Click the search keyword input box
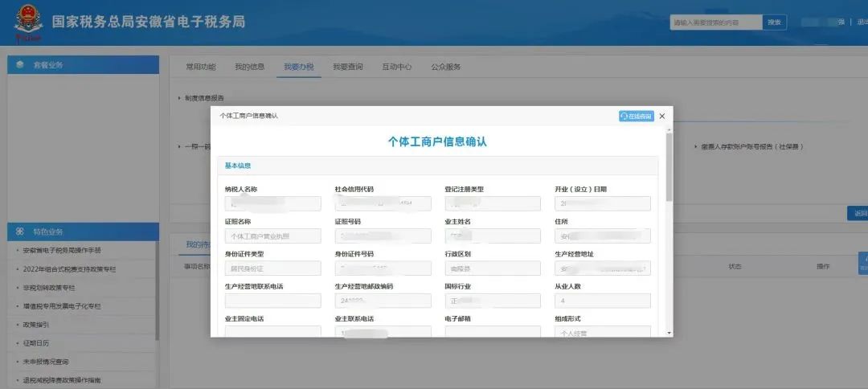Image resolution: width=868 pixels, height=389 pixels. pos(715,23)
